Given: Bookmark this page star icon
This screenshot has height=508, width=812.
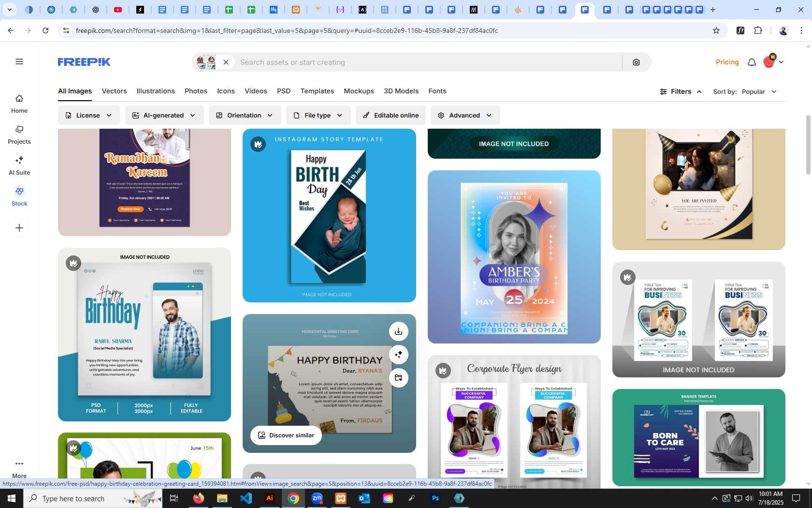Looking at the screenshot, I should 716,30.
